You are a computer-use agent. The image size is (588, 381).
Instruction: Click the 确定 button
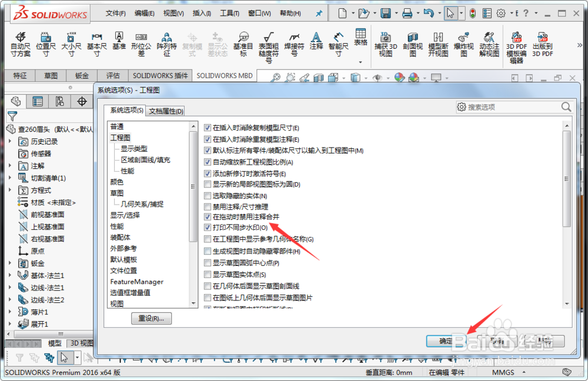point(446,341)
